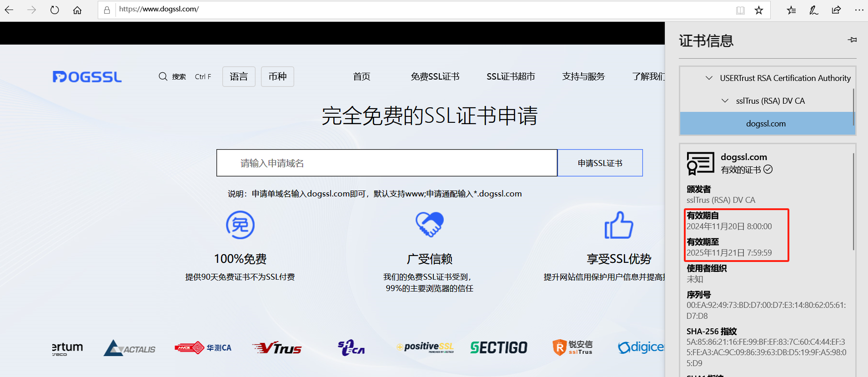Click the valid-from date 2024年11月20日 8:00:00

(729, 226)
